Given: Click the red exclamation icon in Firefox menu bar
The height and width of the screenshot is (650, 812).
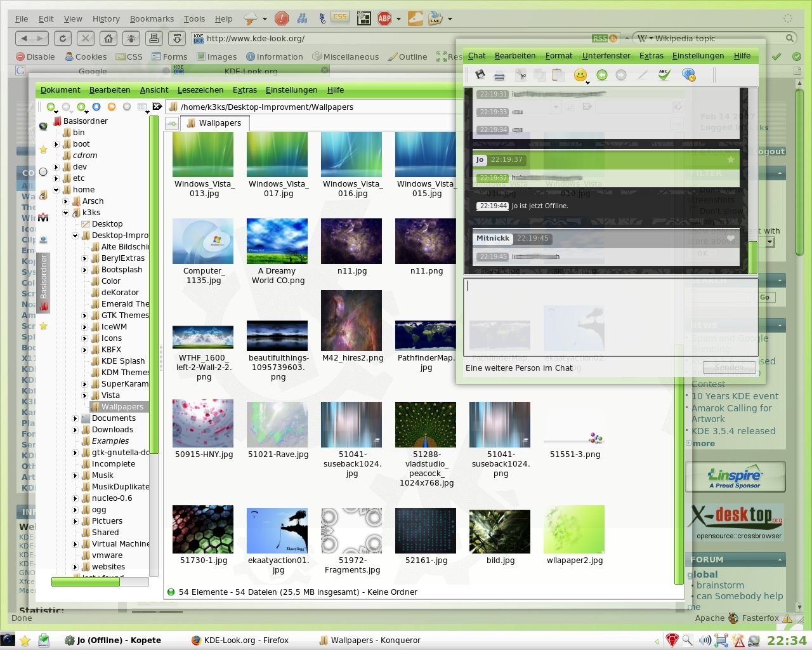Looking at the screenshot, I should tap(282, 18).
